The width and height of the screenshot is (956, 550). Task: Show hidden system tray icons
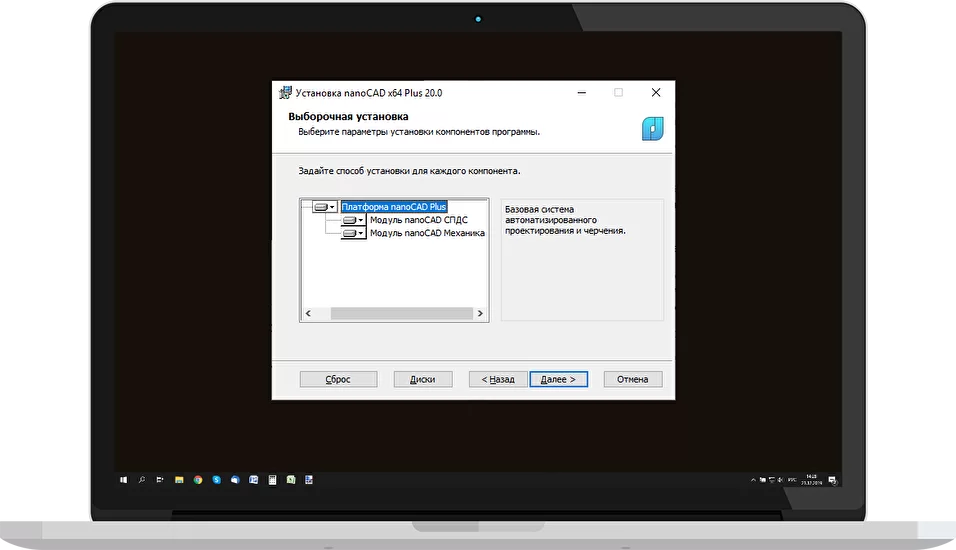pyautogui.click(x=754, y=480)
